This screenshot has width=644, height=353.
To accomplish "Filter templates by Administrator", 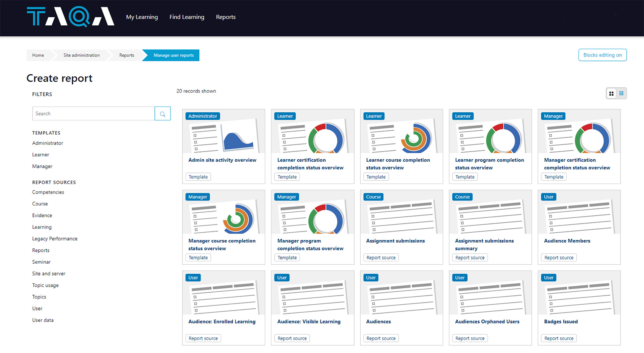I will (48, 143).
